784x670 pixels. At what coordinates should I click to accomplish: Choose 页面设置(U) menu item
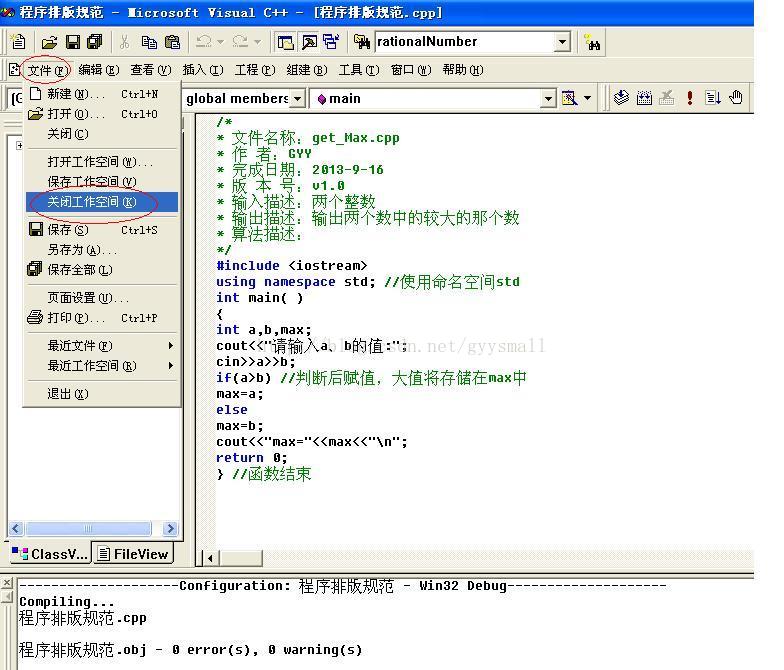[102, 298]
